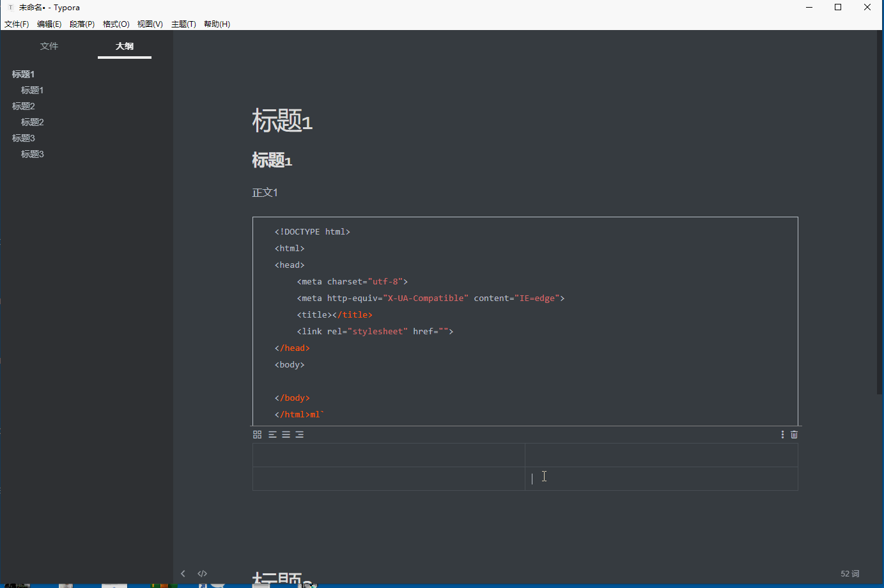Click the top-left table cell

(389, 455)
